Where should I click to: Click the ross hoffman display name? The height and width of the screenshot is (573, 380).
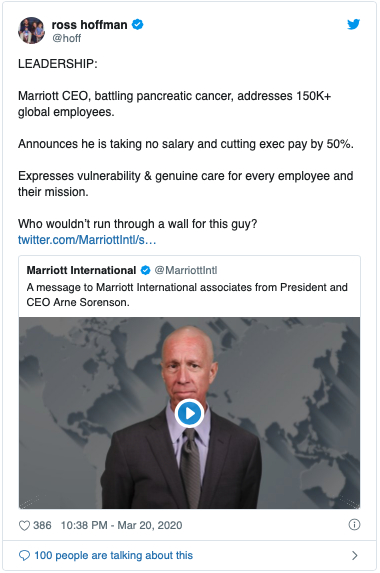[90, 25]
